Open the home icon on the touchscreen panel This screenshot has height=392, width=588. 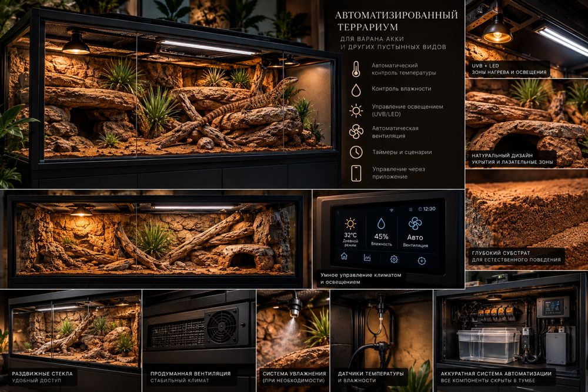coord(344,256)
